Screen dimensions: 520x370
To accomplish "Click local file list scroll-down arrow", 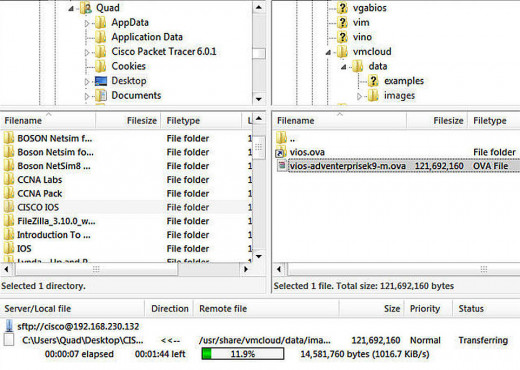I will click(259, 256).
